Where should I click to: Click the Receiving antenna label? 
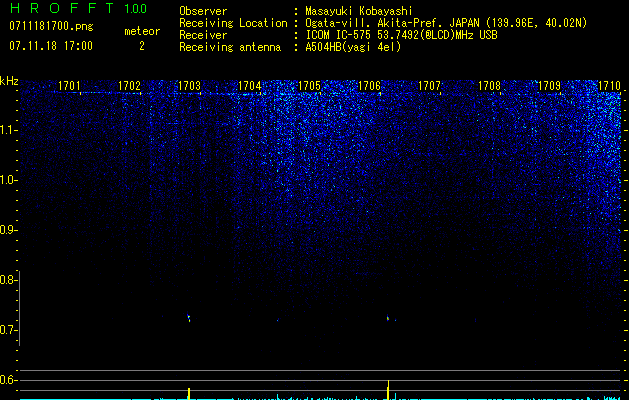pyautogui.click(x=230, y=47)
